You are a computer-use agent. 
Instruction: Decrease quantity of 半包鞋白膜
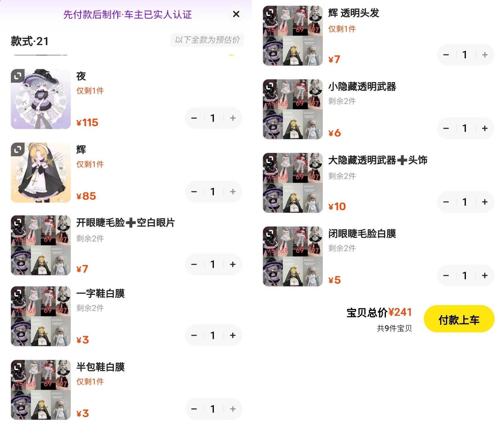click(194, 409)
